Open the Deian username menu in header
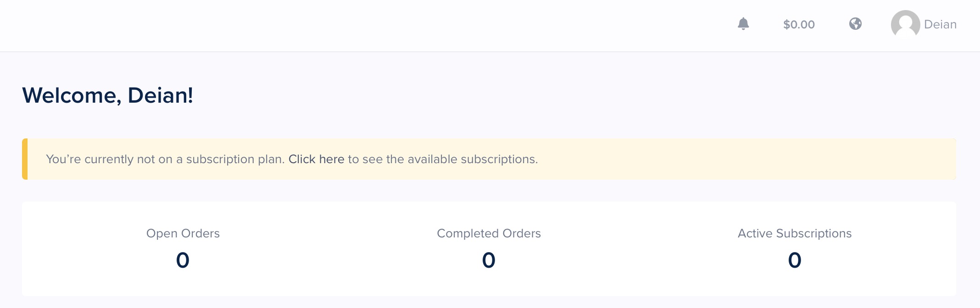980x308 pixels. [x=940, y=24]
